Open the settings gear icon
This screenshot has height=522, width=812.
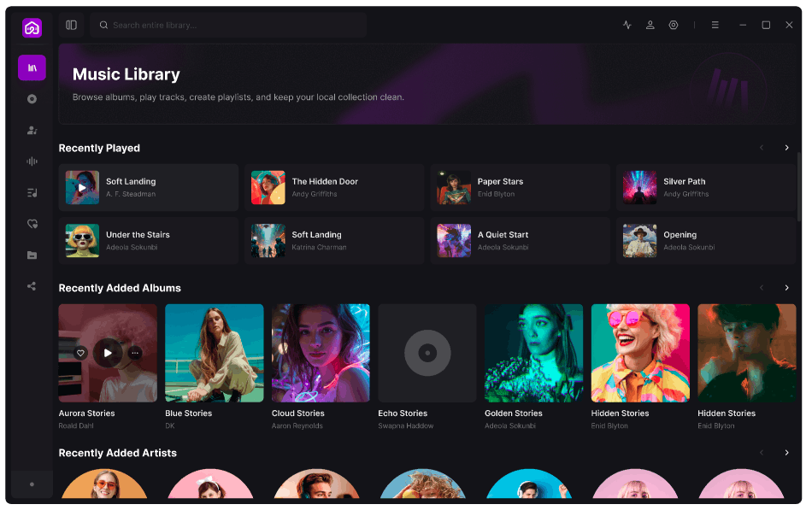[674, 25]
